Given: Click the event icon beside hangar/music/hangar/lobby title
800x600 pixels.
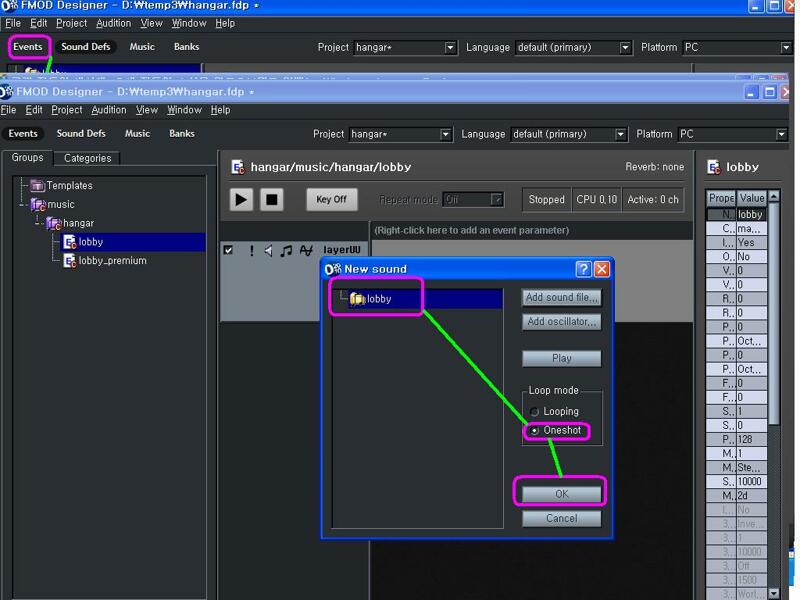Looking at the screenshot, I should (x=238, y=167).
